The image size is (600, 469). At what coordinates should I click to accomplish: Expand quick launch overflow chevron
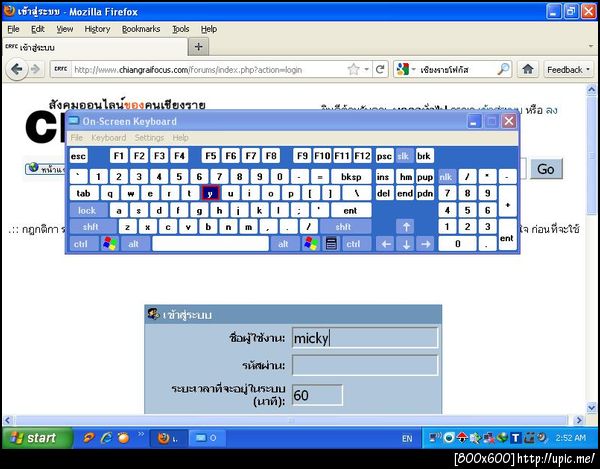141,434
